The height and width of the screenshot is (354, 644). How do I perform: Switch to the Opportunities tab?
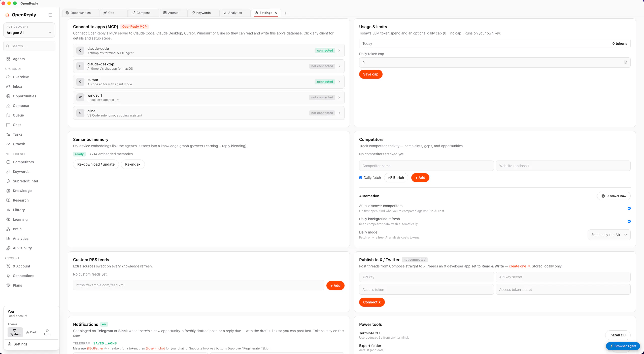[81, 13]
